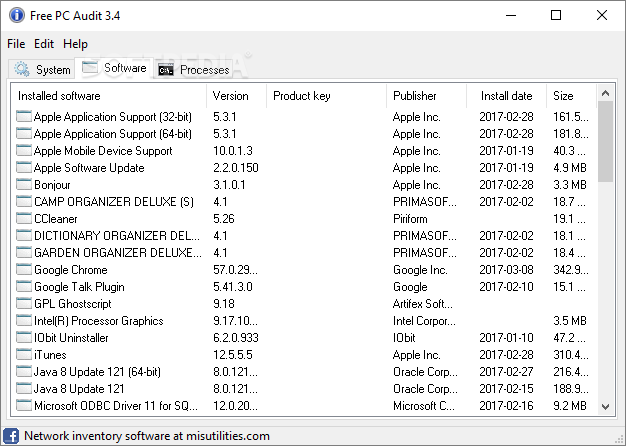The image size is (626, 446).
Task: Click install date 2017-03-08 for Google Chrome
Action: pyautogui.click(x=506, y=270)
